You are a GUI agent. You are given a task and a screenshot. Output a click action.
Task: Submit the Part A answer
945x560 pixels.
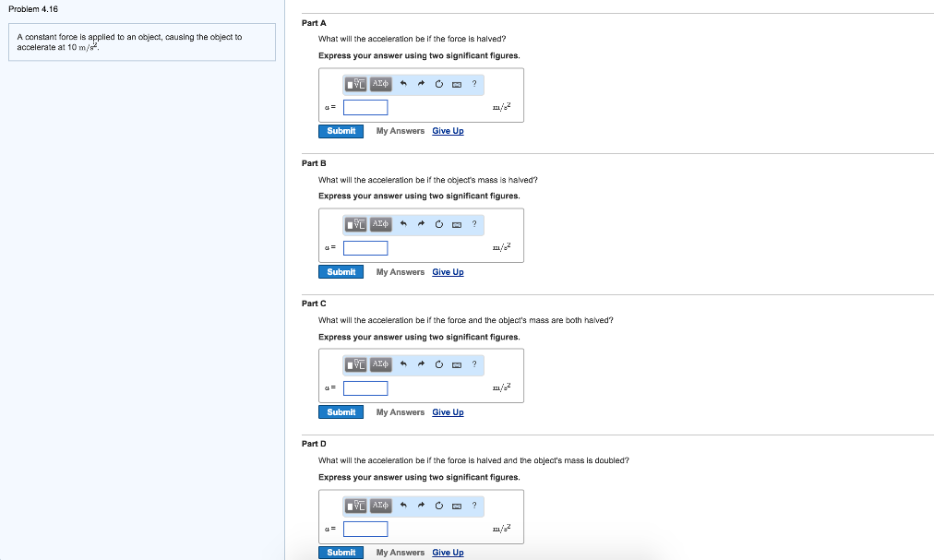coord(341,131)
